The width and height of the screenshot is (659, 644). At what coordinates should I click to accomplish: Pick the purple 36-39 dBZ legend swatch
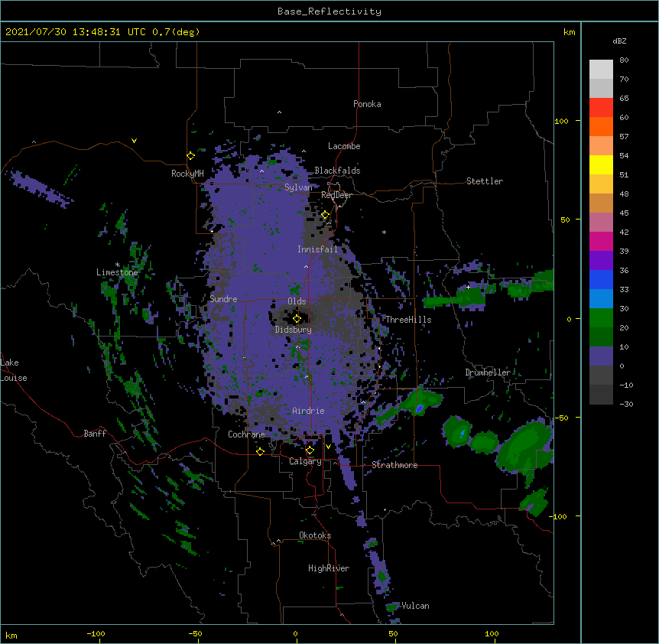click(x=601, y=260)
